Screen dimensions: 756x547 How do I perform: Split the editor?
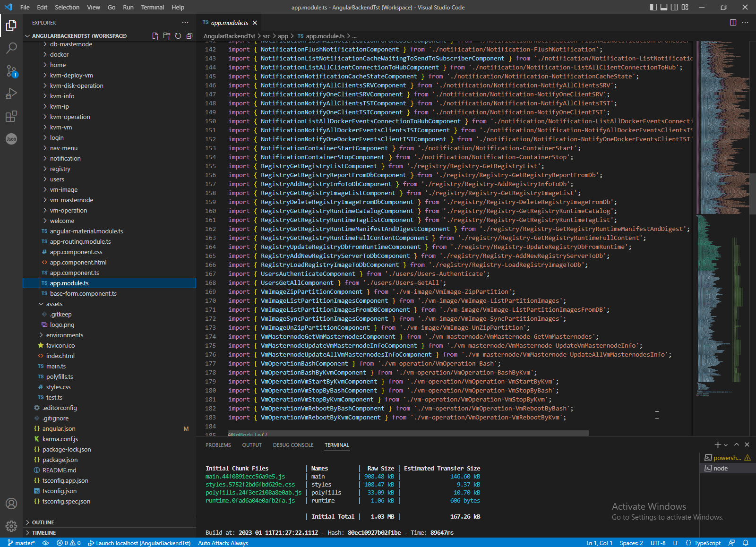pyautogui.click(x=733, y=22)
